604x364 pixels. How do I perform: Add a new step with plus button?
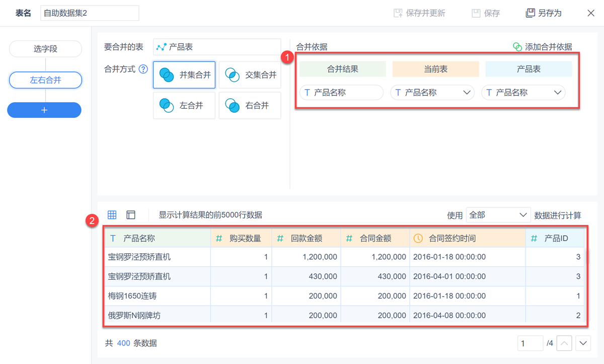click(44, 110)
